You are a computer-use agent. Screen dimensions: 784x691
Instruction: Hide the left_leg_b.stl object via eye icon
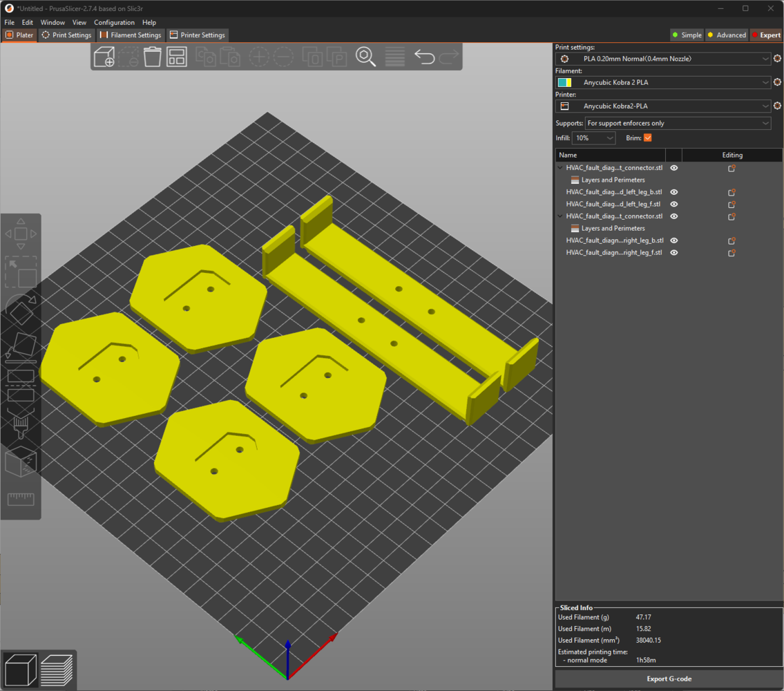(674, 192)
